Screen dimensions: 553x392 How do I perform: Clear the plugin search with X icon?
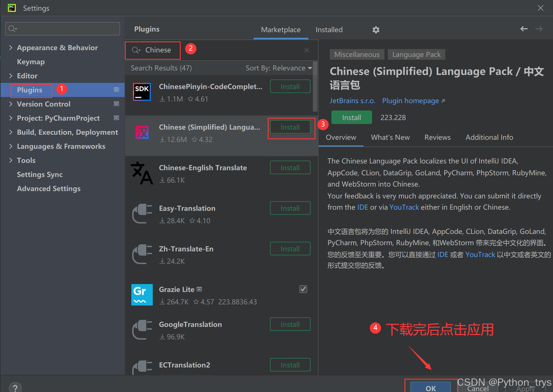[x=307, y=50]
